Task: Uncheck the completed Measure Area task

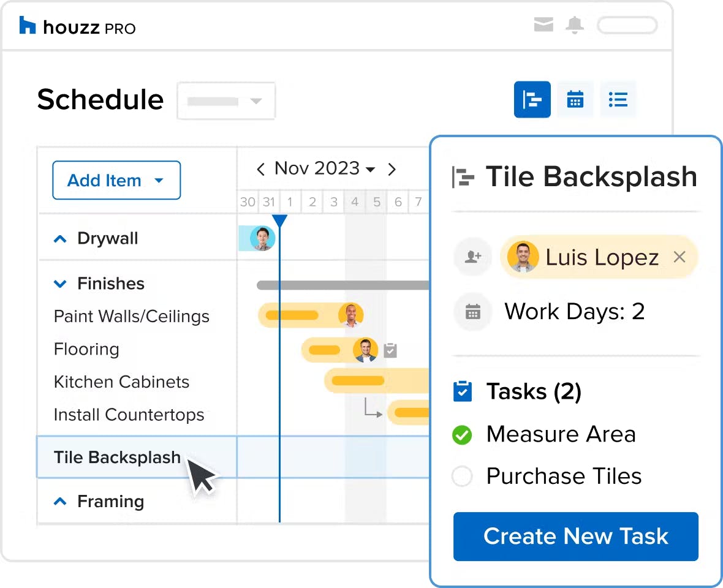Action: pyautogui.click(x=462, y=434)
